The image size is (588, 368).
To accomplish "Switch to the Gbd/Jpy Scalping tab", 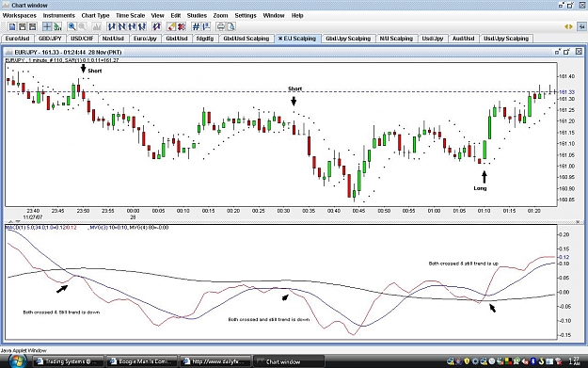I will [348, 39].
